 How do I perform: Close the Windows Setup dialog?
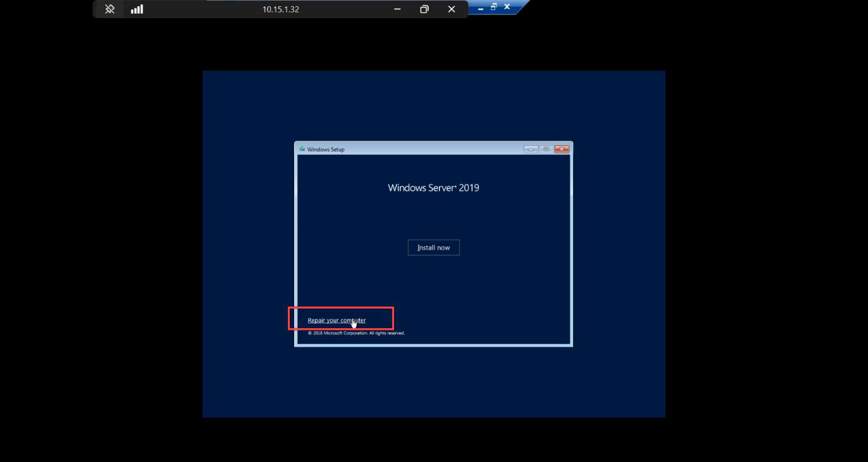tap(562, 149)
